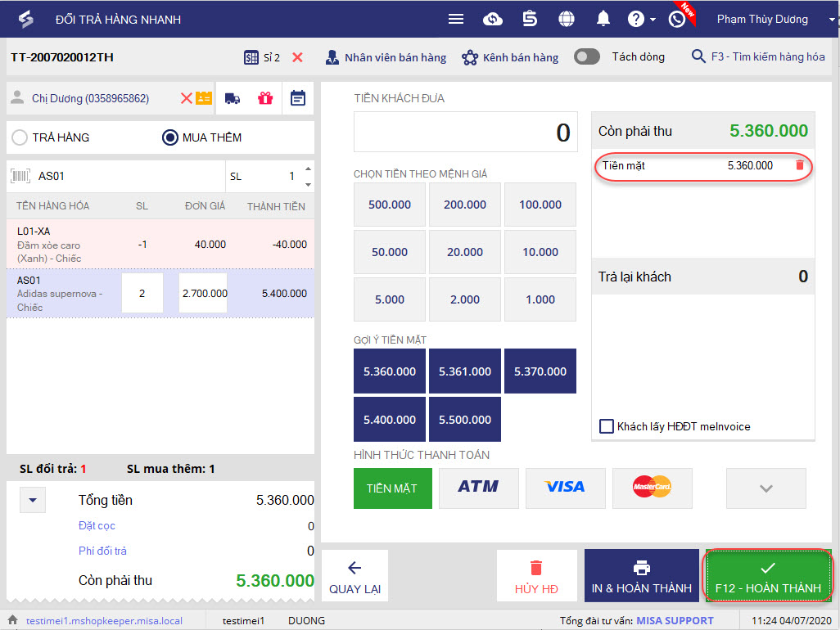Click QUAY LẠI back button
Viewport: 840px width, 630px height.
pos(355,577)
